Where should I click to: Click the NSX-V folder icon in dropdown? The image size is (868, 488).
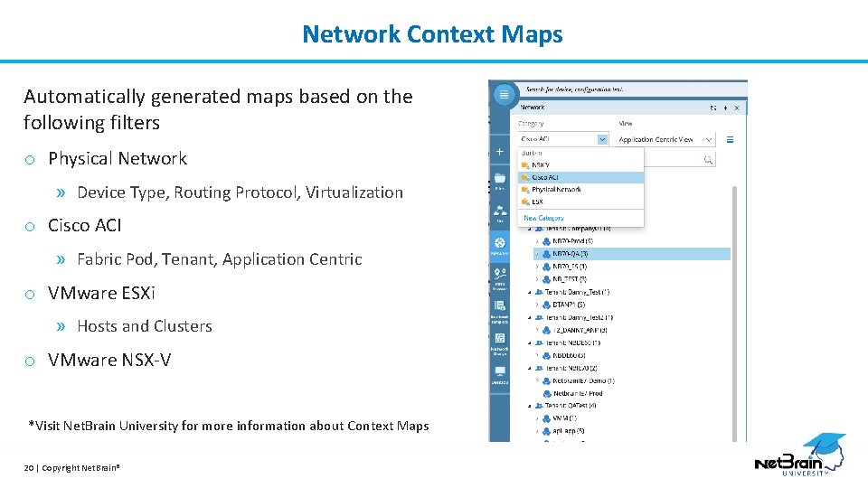[525, 164]
